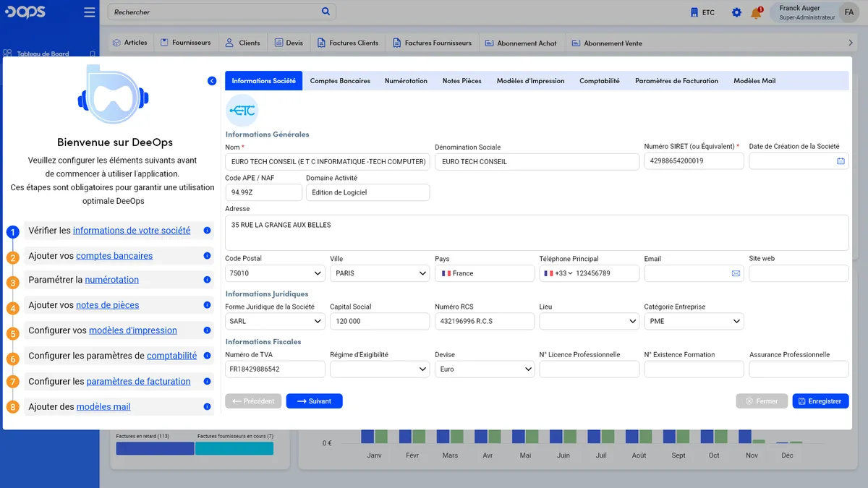This screenshot has height=488, width=868.
Task: Switch to Numérotation tab
Action: pos(406,81)
